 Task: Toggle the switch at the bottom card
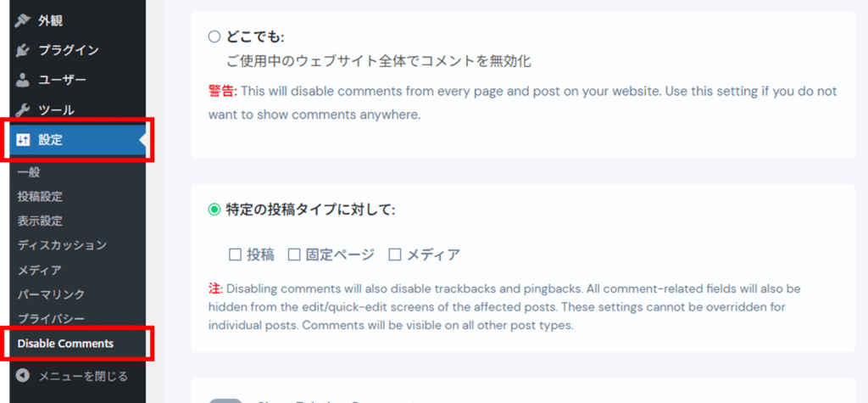click(225, 400)
